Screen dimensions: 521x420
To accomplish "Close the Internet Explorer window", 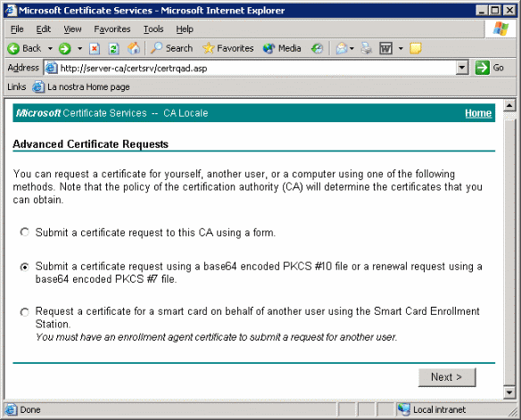I will click(509, 11).
